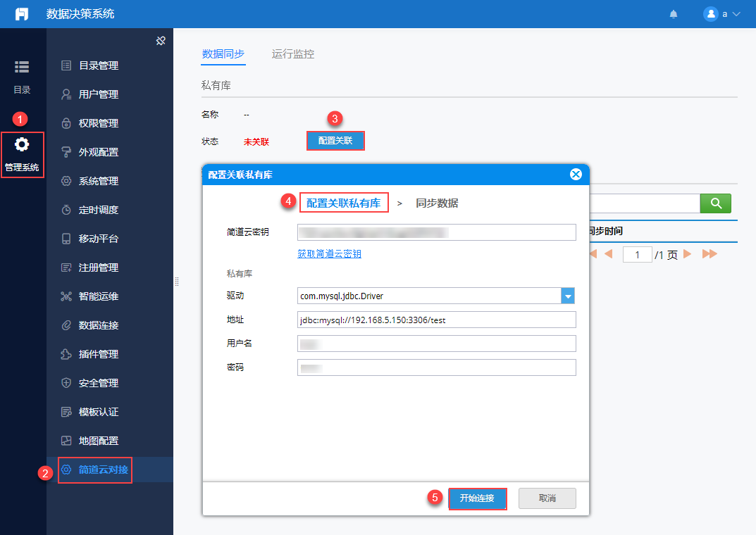Click the search box beside green button

pos(645,203)
